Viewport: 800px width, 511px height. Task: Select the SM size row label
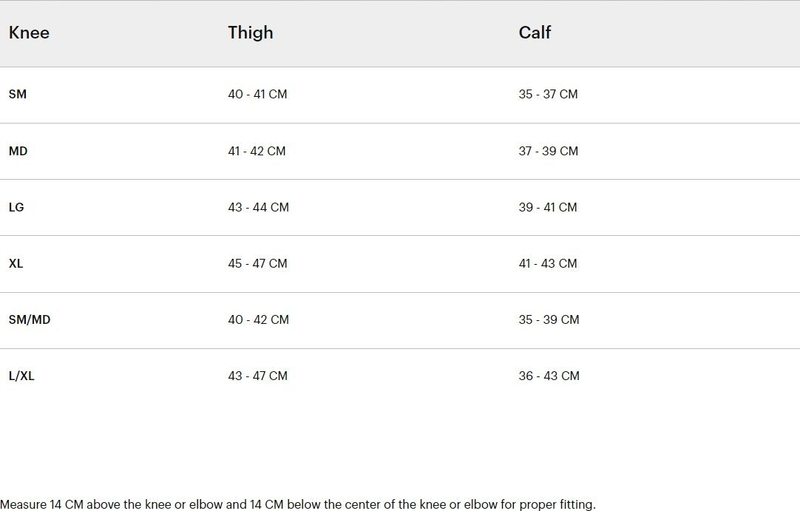pos(18,94)
